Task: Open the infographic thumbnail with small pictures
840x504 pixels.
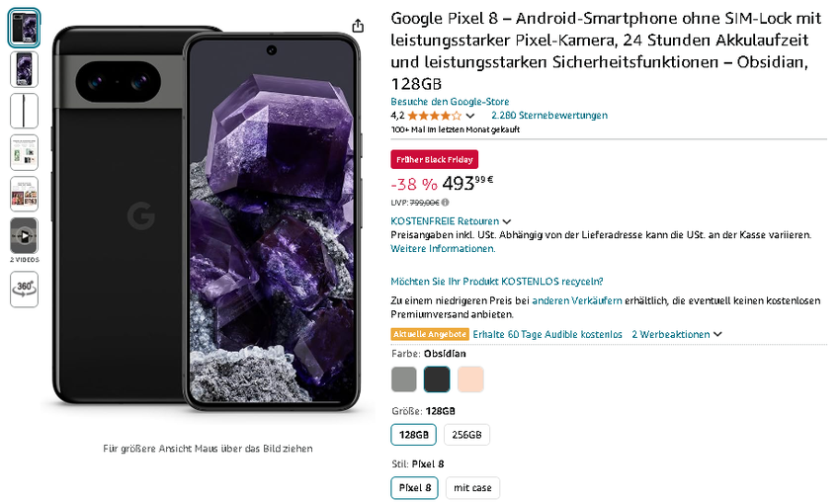Action: (24, 152)
